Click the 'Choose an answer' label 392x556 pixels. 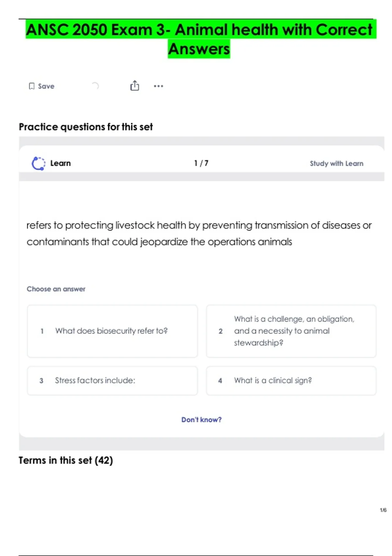pos(56,289)
